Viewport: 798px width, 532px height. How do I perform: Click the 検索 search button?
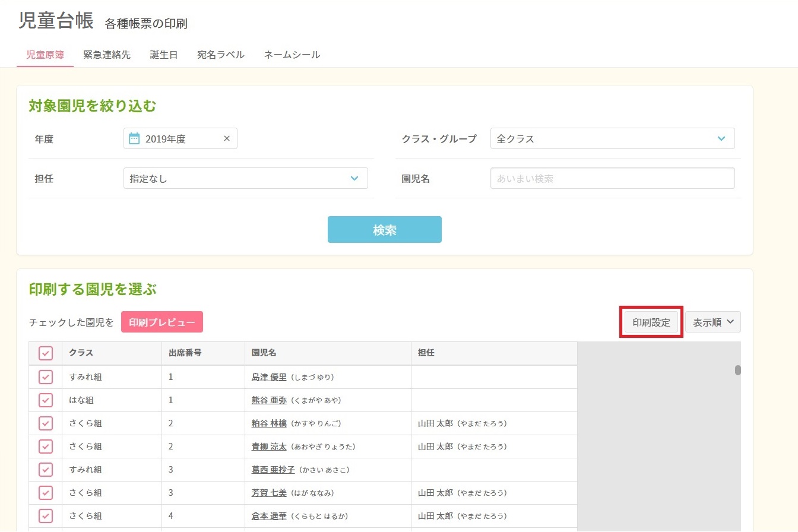coord(385,230)
